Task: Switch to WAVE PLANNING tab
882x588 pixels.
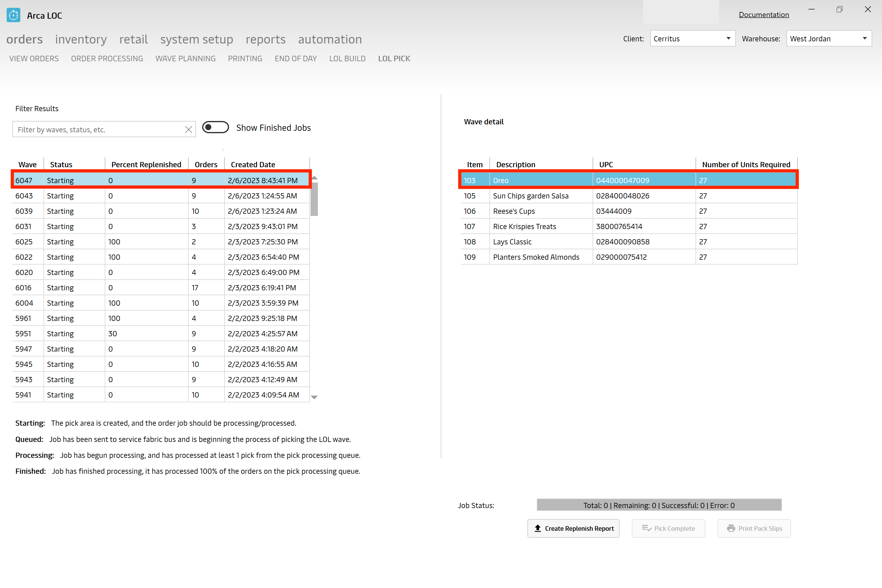Action: 186,58
